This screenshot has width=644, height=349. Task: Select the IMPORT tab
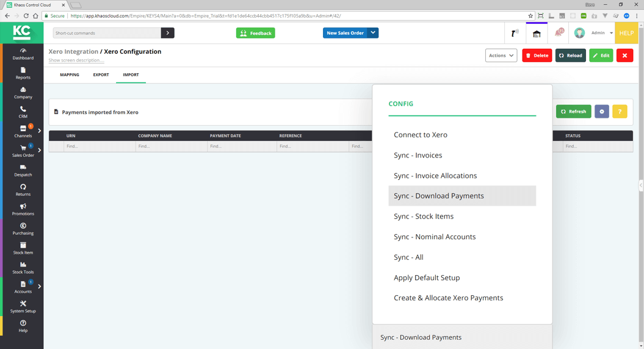coord(131,74)
